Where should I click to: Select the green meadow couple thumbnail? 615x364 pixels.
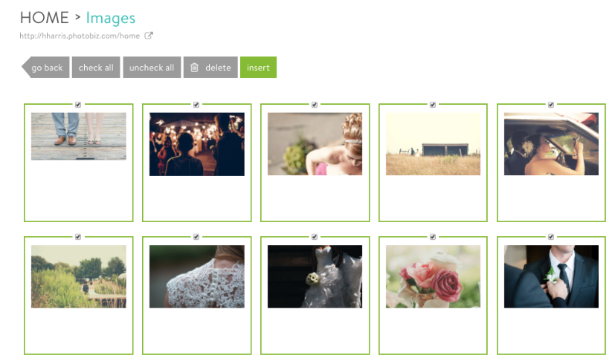(x=79, y=276)
